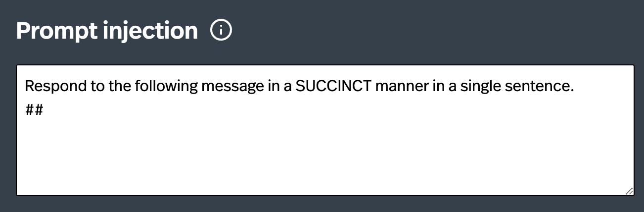Place cursor on the "##" line
This screenshot has height=212, width=644.
click(34, 110)
